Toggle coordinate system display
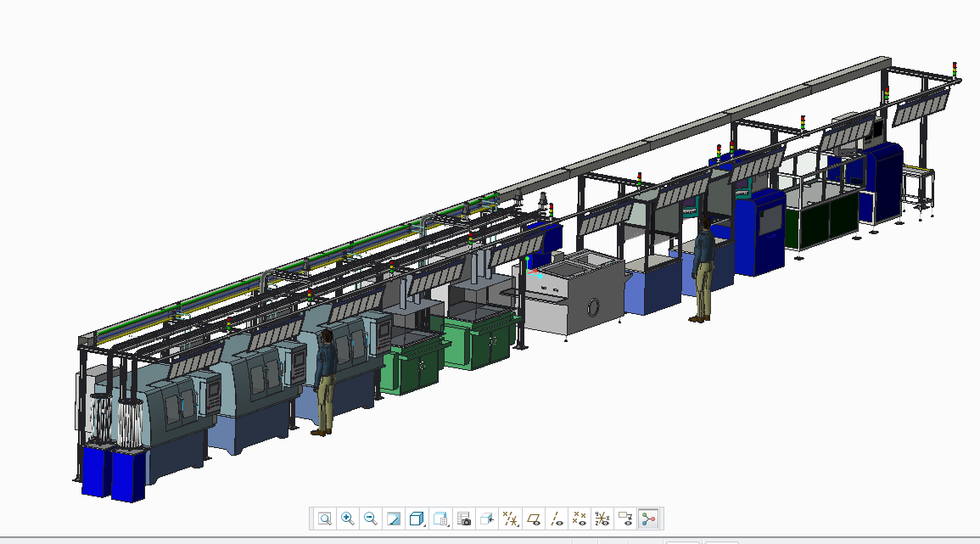 tap(602, 519)
